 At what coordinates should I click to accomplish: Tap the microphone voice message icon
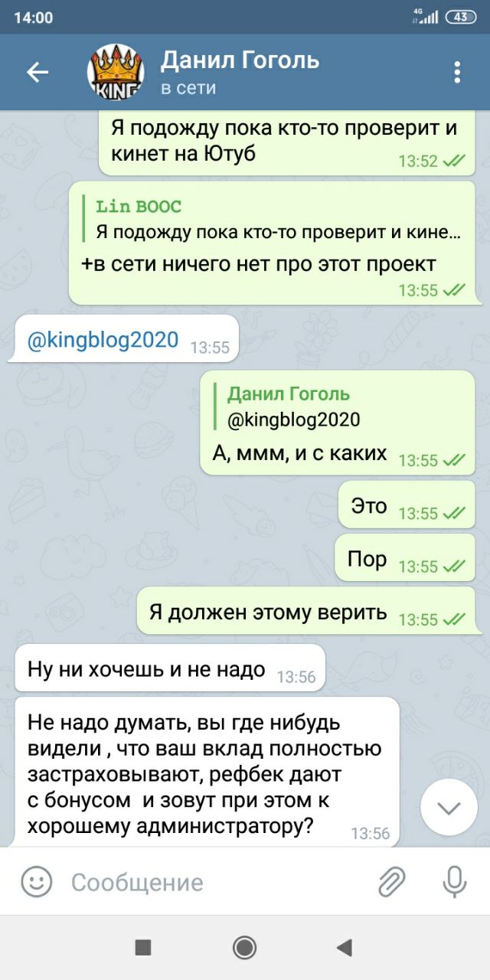(x=455, y=881)
